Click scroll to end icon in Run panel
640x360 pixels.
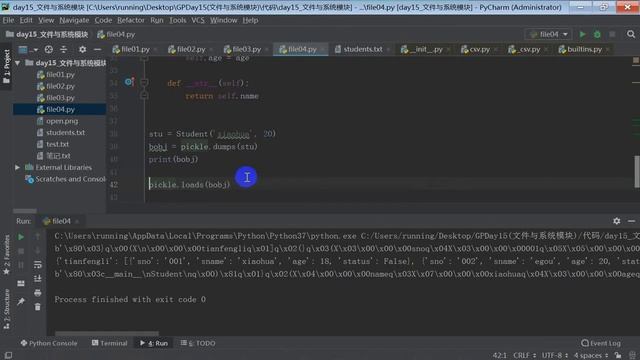[38, 278]
